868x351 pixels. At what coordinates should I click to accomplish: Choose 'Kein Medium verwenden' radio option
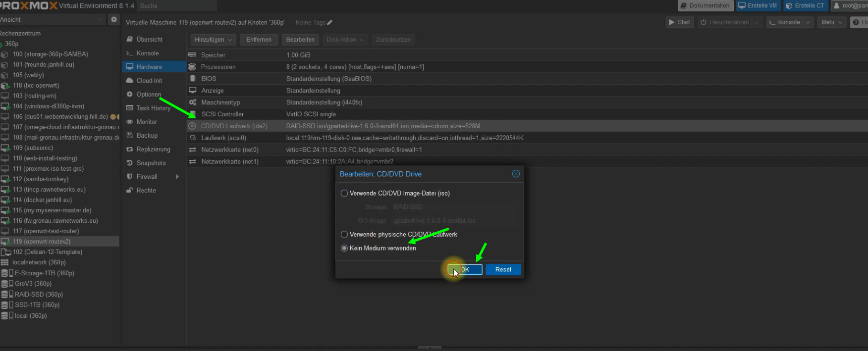(x=344, y=249)
